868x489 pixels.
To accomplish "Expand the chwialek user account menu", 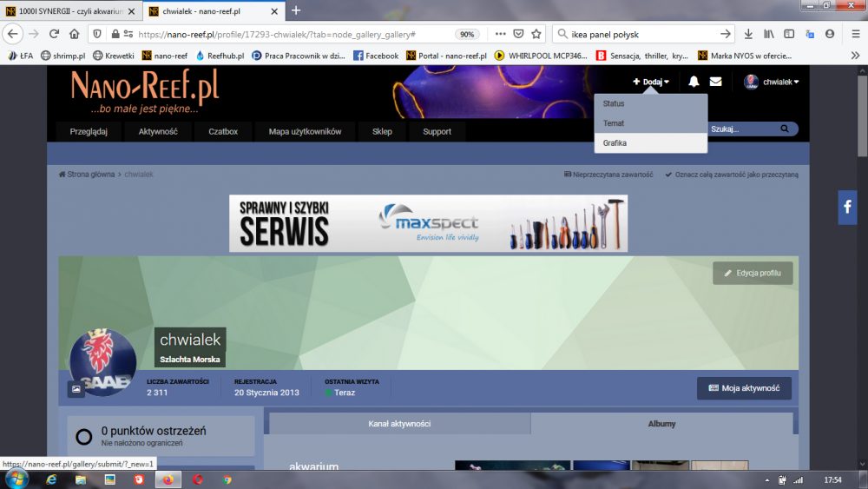I will [x=772, y=82].
